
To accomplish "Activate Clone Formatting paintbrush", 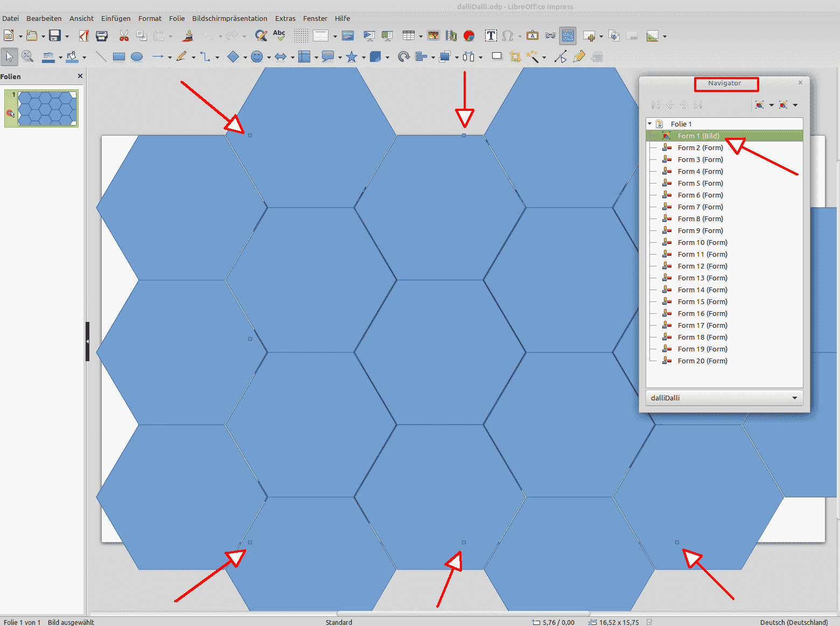I will click(x=188, y=36).
